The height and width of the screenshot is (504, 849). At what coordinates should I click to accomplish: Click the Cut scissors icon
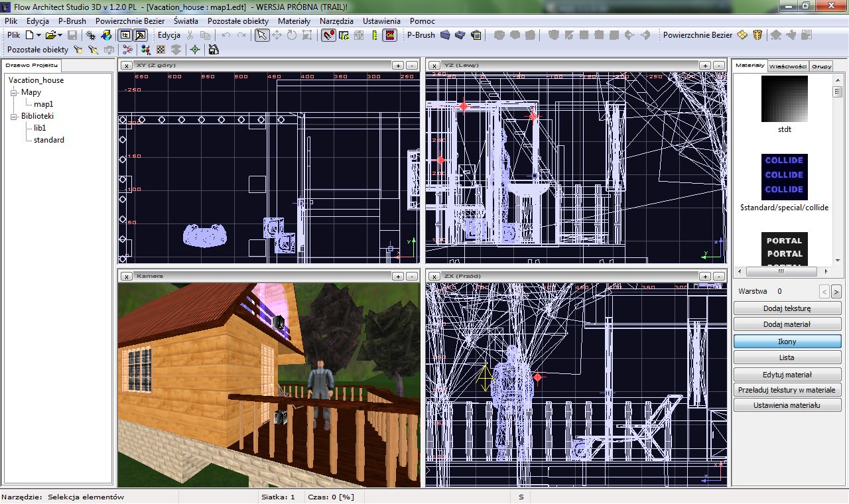[190, 35]
